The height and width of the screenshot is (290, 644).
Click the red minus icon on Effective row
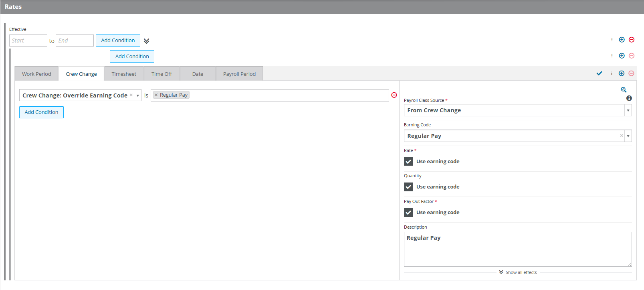pyautogui.click(x=632, y=40)
